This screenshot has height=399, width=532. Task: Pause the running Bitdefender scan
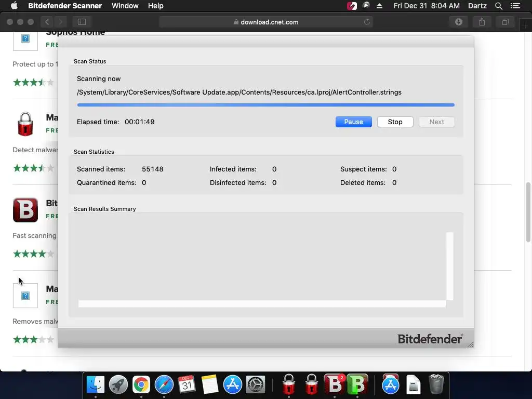click(353, 122)
